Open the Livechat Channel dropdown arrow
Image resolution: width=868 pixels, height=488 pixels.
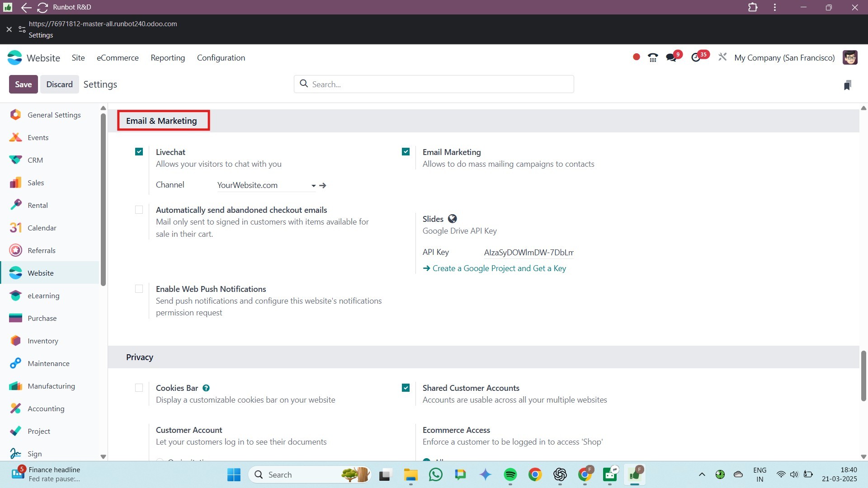313,186
